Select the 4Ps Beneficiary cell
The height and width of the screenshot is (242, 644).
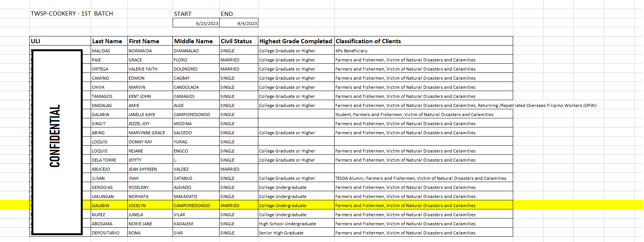pos(424,50)
